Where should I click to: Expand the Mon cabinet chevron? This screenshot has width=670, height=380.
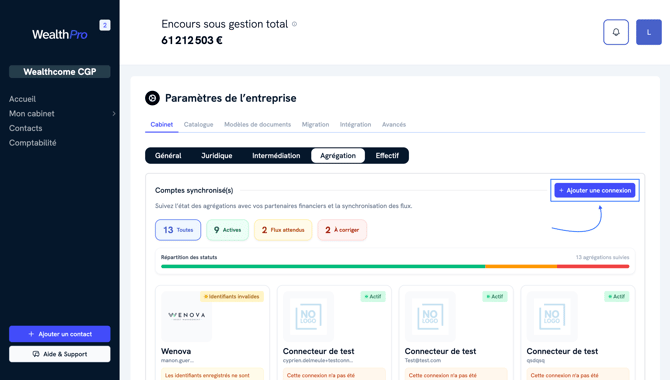tap(114, 114)
